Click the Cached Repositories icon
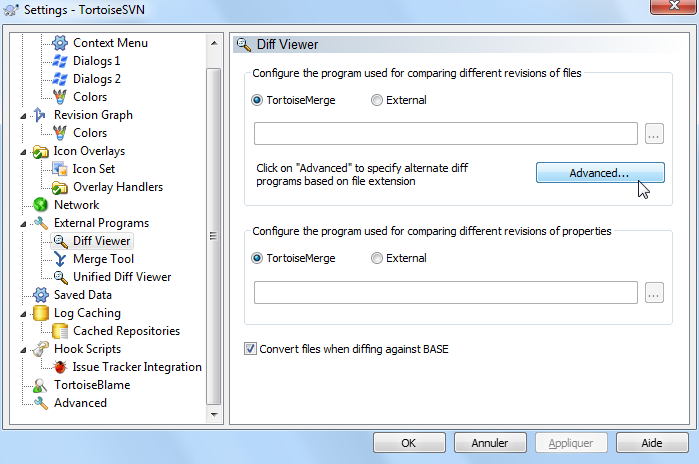 pyautogui.click(x=60, y=331)
